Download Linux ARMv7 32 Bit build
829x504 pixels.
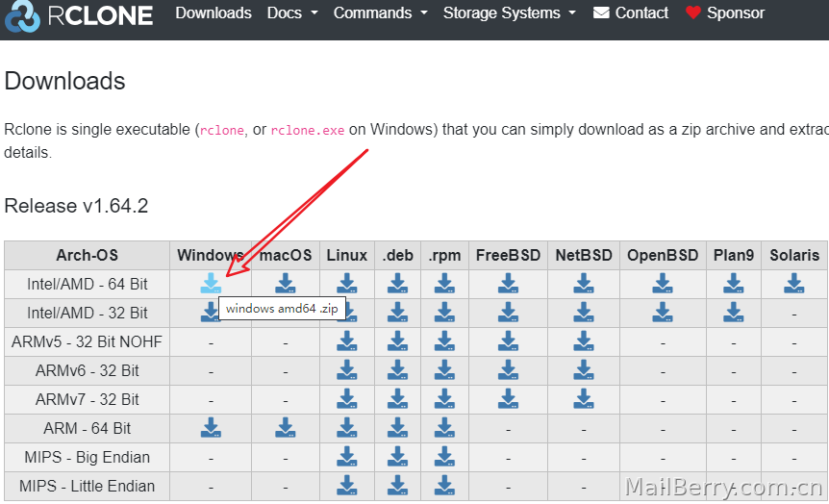(347, 399)
